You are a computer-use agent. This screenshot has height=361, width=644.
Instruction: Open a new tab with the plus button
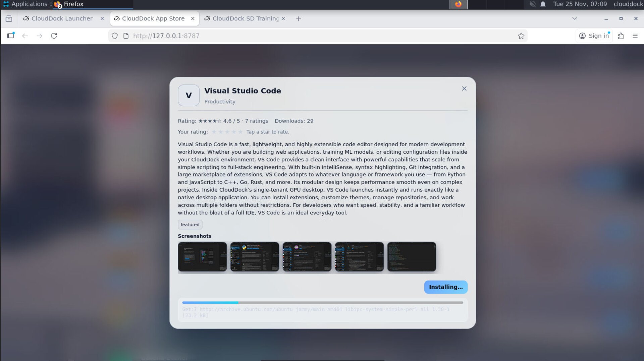pyautogui.click(x=298, y=18)
